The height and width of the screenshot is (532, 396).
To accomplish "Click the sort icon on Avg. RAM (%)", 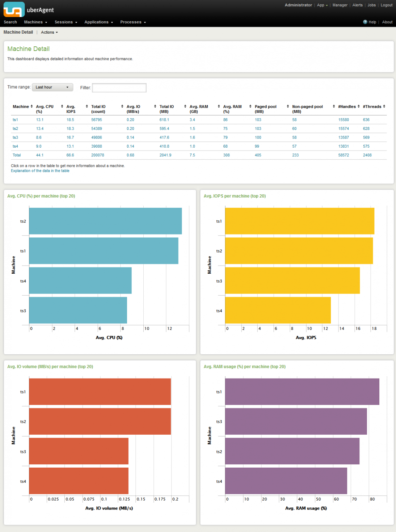I will tap(250, 106).
